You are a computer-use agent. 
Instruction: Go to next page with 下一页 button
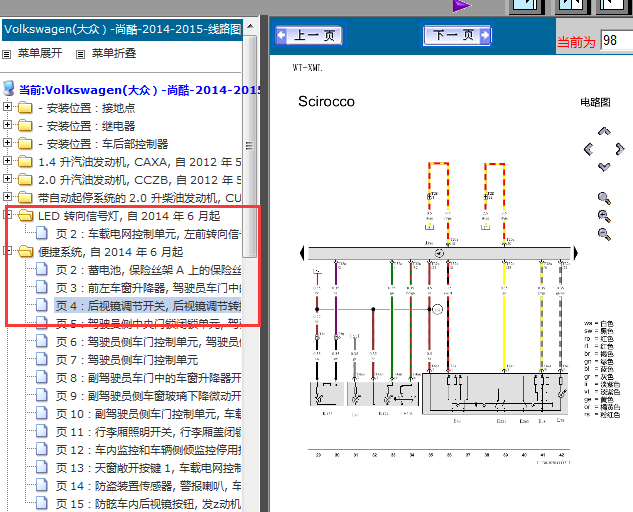457,35
